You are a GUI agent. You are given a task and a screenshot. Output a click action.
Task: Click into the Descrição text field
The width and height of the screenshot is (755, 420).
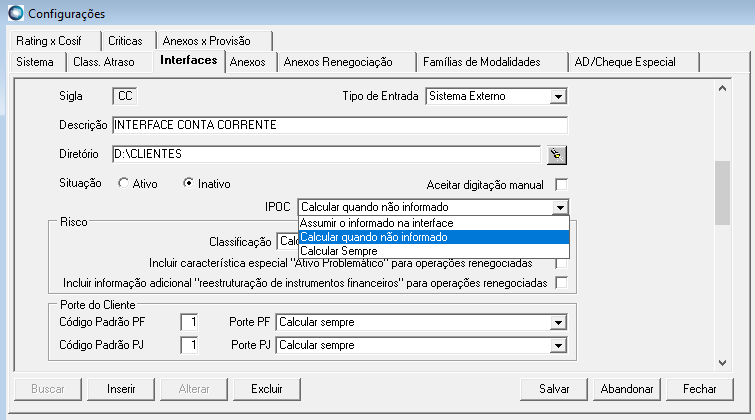340,126
